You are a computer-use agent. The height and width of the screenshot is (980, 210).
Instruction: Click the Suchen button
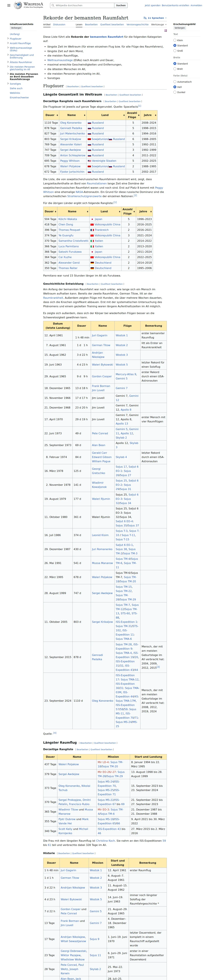click(121, 5)
